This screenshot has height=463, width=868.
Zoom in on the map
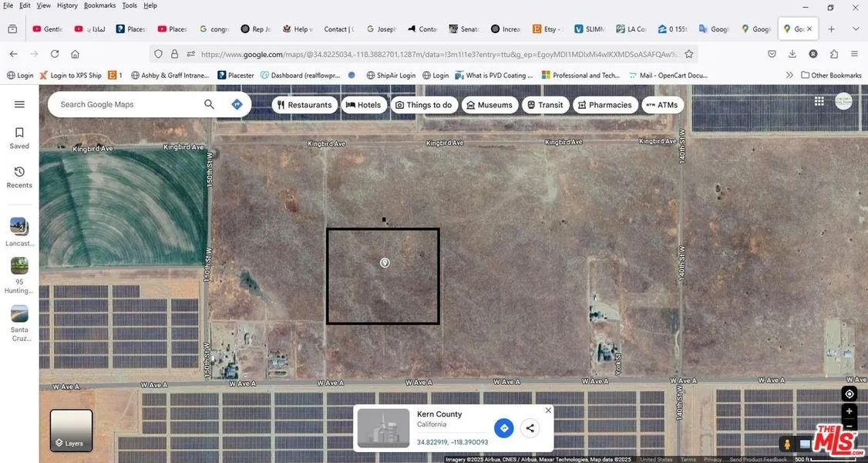click(849, 411)
